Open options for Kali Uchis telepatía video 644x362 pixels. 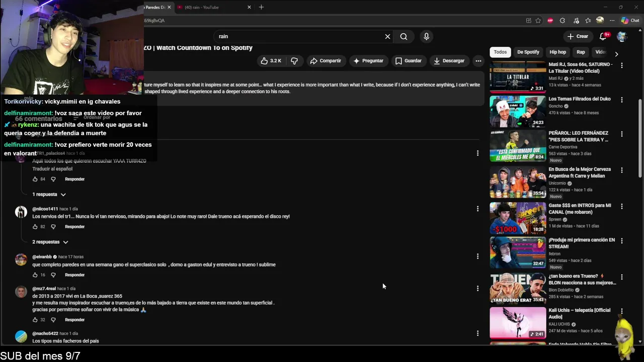(x=622, y=311)
